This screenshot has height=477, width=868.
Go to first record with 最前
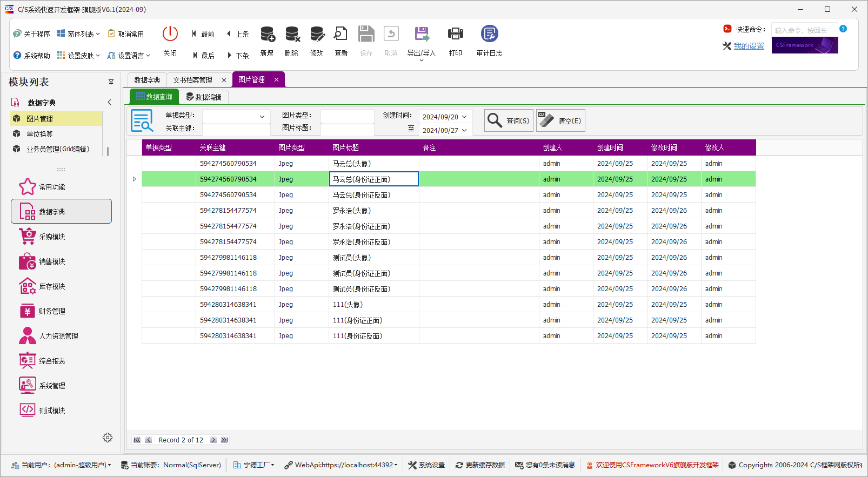(203, 34)
